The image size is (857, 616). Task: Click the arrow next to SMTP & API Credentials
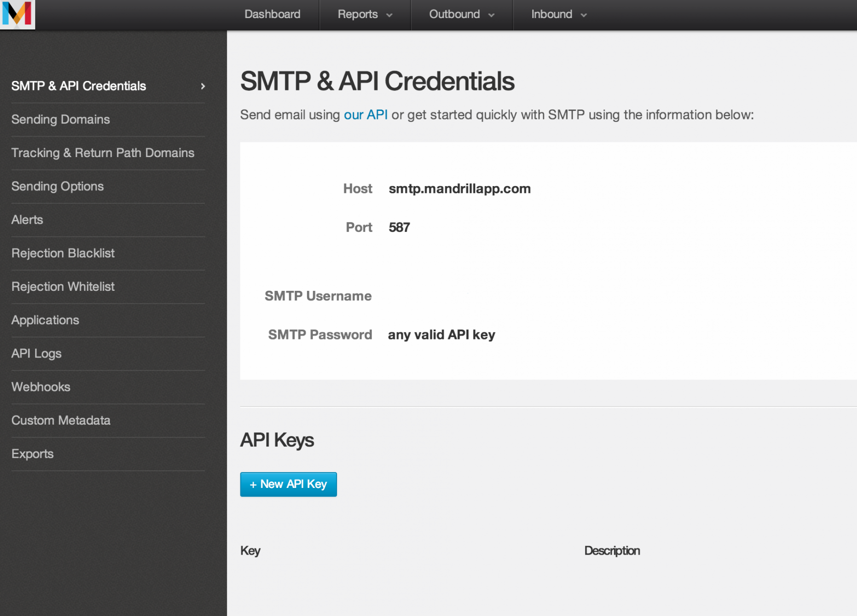point(204,86)
